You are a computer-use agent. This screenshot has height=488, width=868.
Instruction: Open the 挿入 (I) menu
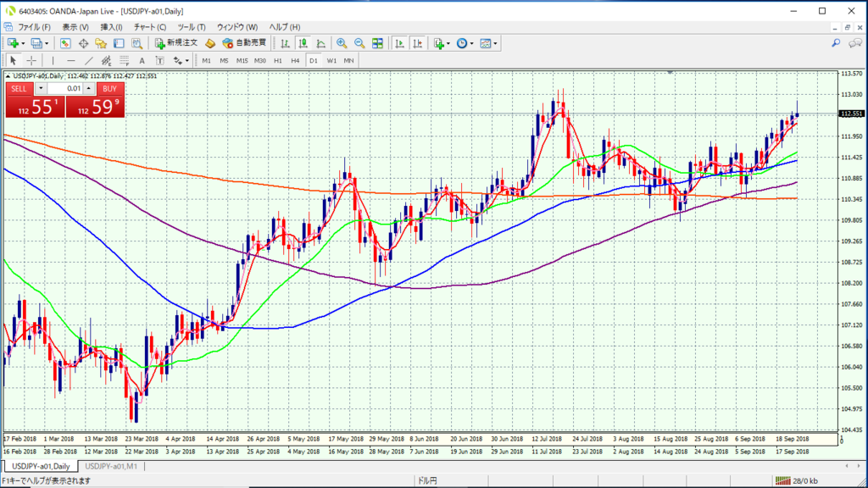[111, 27]
